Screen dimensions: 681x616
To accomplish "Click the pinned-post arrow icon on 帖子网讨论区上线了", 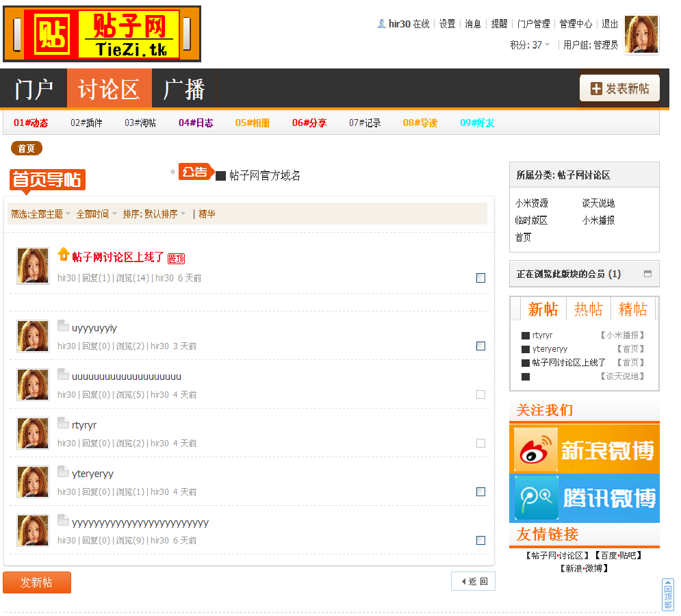I will tap(64, 254).
